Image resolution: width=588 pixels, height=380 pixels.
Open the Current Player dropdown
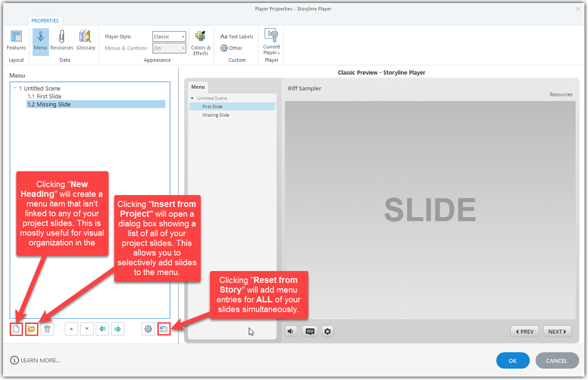click(271, 42)
